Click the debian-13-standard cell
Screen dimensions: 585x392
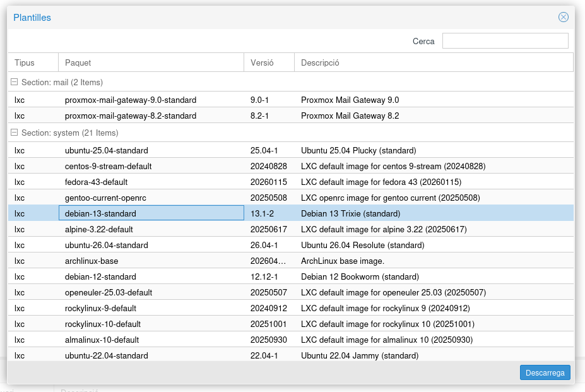(151, 213)
